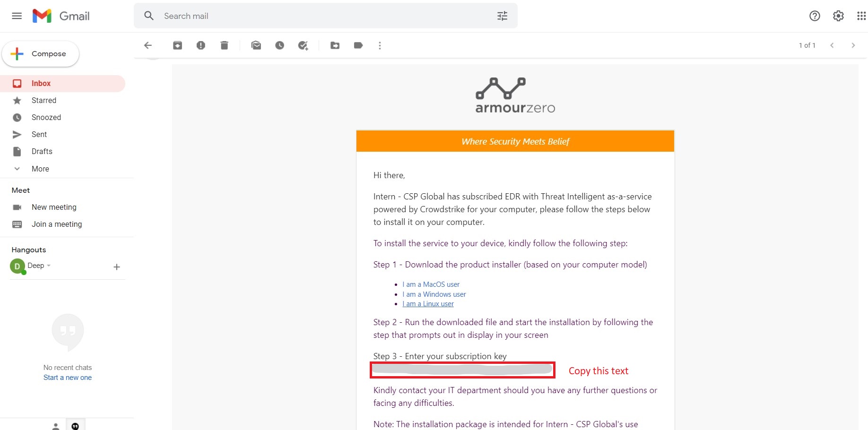Click the 1 of 1 counter

click(x=807, y=45)
